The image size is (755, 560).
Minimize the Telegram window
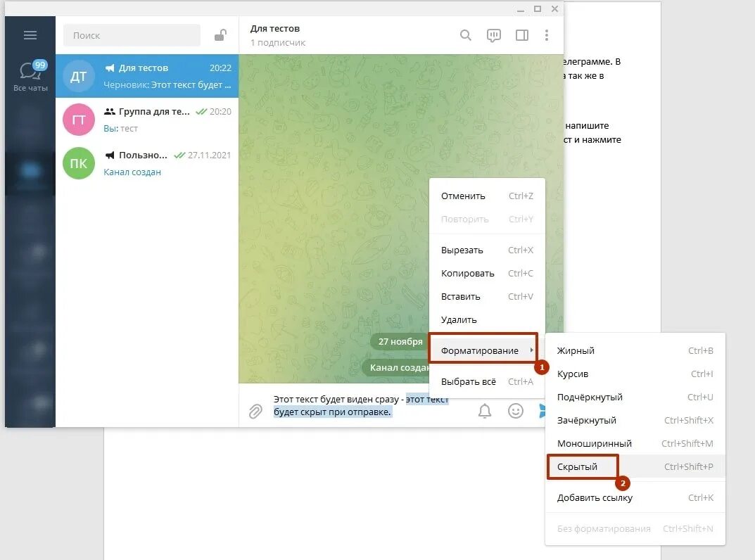click(521, 9)
